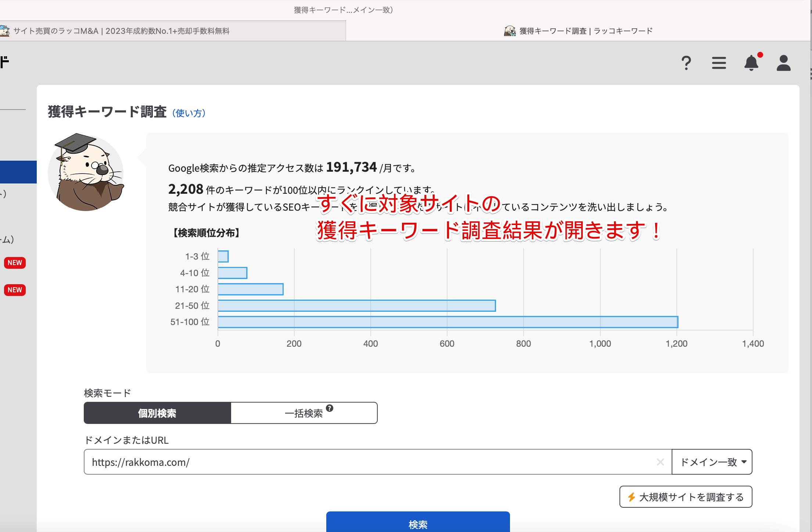Switch to 一括検索 search mode
This screenshot has width=812, height=532.
(x=303, y=413)
